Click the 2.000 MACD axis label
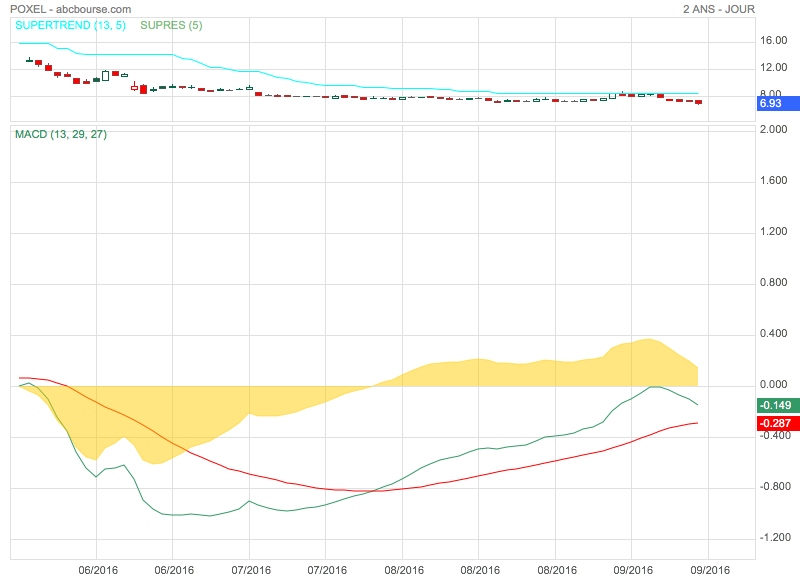The width and height of the screenshot is (800, 580). [x=773, y=130]
